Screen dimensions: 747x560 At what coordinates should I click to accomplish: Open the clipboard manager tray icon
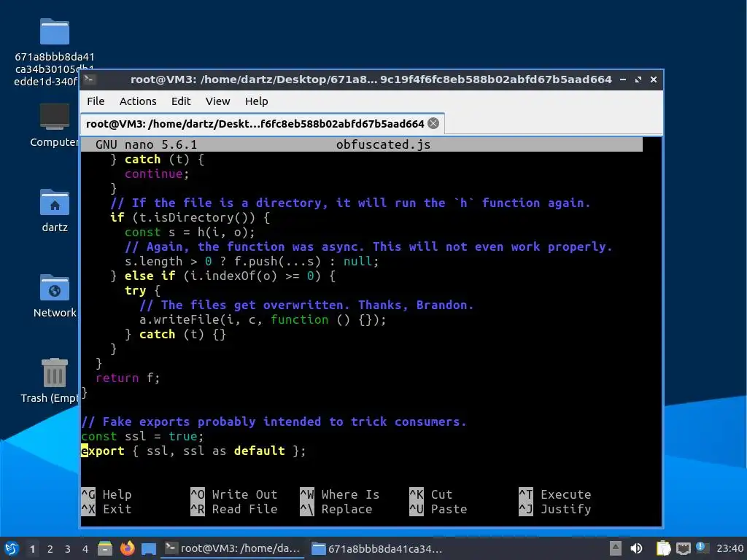click(663, 548)
